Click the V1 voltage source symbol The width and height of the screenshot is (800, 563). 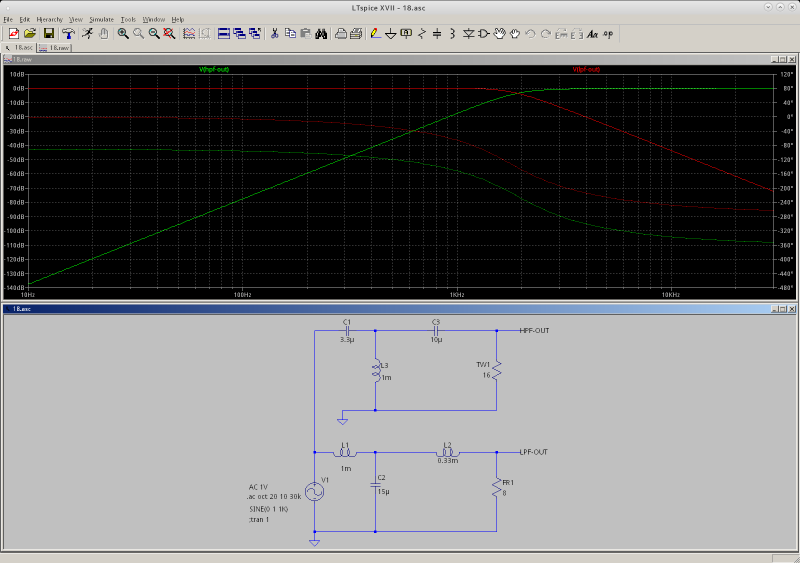[314, 491]
